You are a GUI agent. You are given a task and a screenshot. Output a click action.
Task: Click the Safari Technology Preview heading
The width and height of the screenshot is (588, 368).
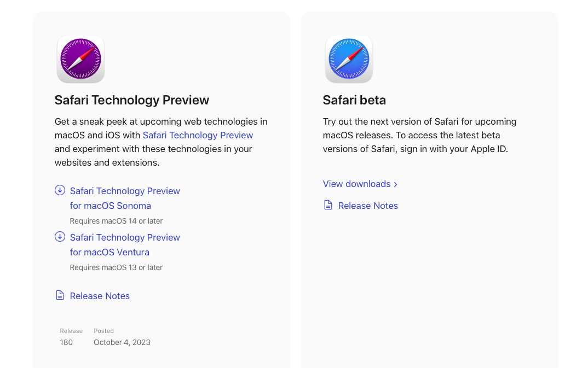click(131, 100)
